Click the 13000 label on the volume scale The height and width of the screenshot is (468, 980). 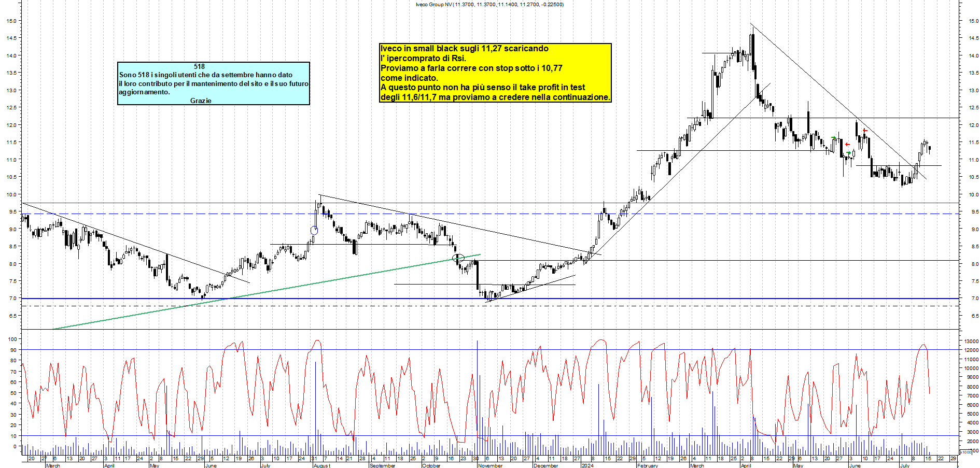971,341
